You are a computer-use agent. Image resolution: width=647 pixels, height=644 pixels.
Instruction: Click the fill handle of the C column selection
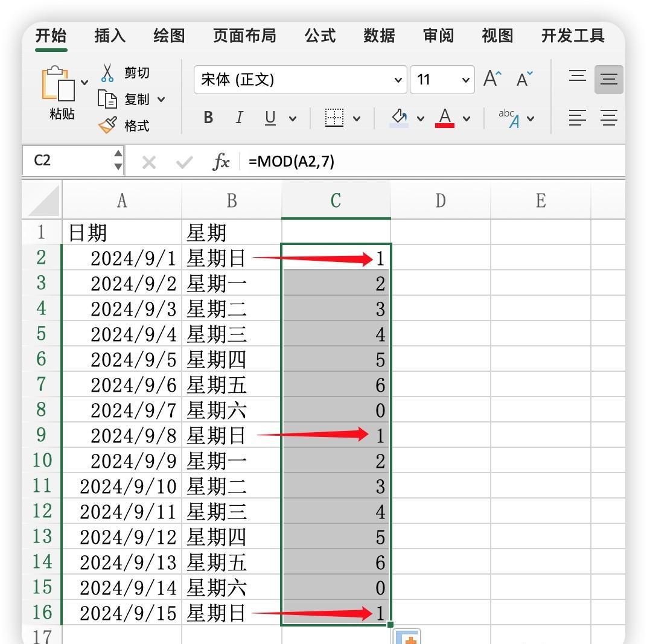coord(390,625)
